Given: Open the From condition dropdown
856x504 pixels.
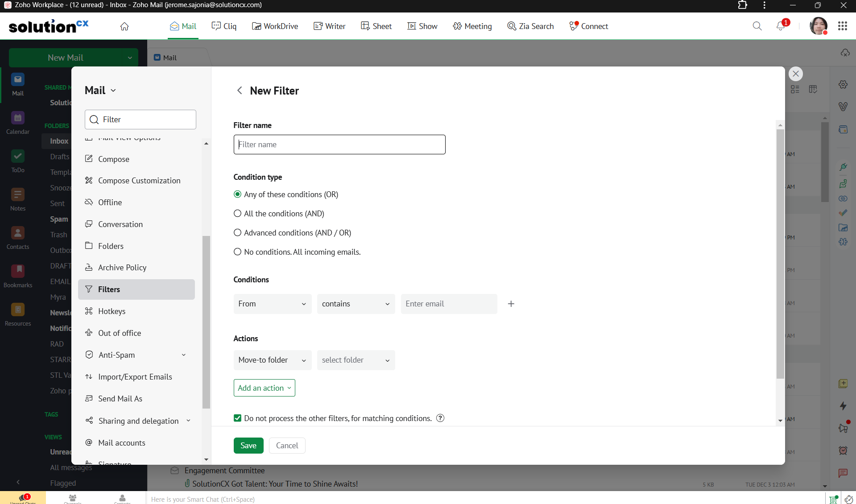Looking at the screenshot, I should tap(272, 304).
